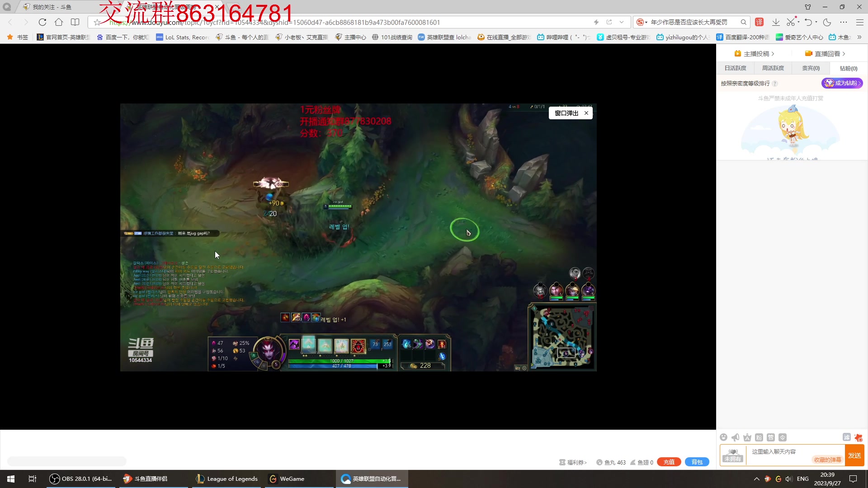The width and height of the screenshot is (868, 488).
Task: Click the megaphone broadcast icon
Action: pos(736,437)
